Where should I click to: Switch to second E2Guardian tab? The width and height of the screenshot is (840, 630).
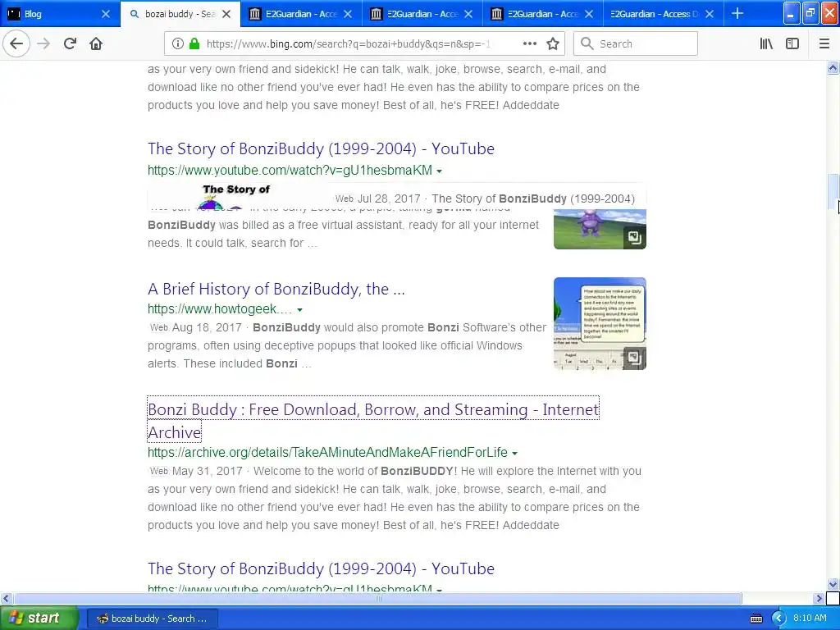pyautogui.click(x=422, y=14)
